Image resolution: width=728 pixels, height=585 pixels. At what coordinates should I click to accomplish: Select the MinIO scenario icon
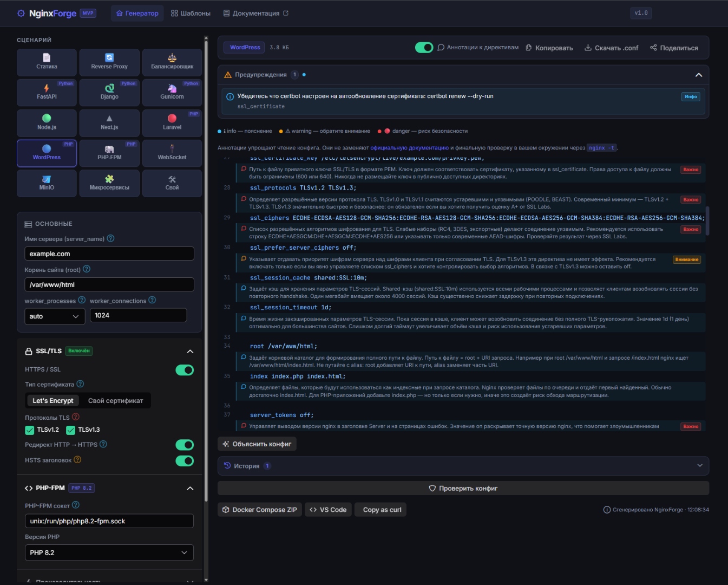click(x=47, y=179)
